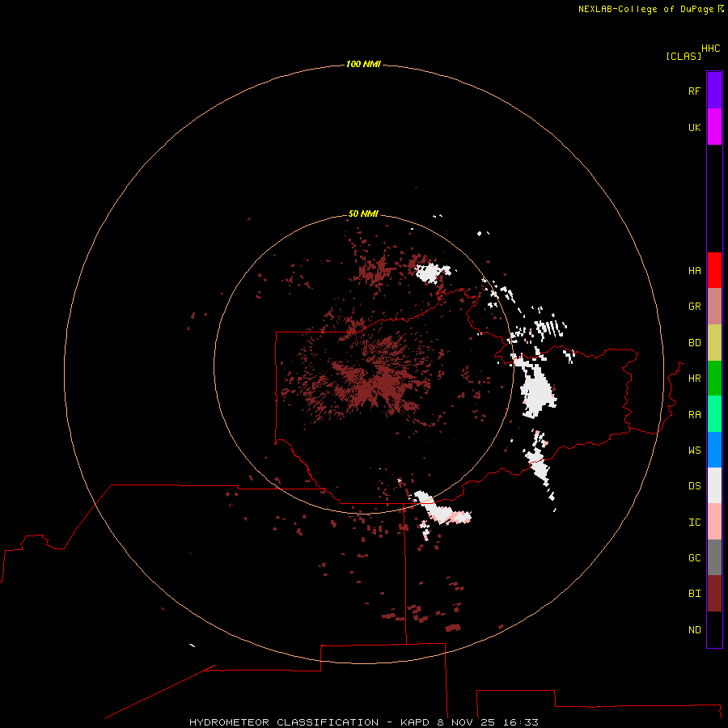
Task: Select the GC gray legend swatch
Action: pos(714,557)
